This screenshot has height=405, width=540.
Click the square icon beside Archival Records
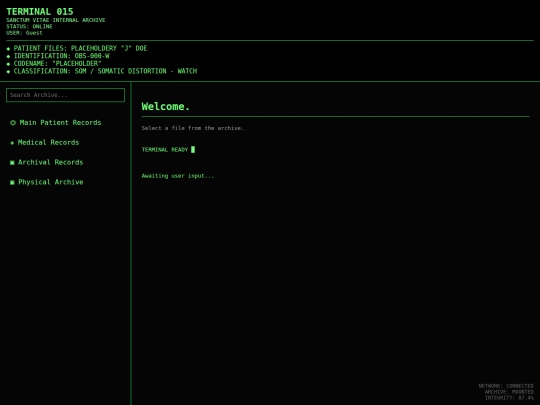[x=12, y=163]
